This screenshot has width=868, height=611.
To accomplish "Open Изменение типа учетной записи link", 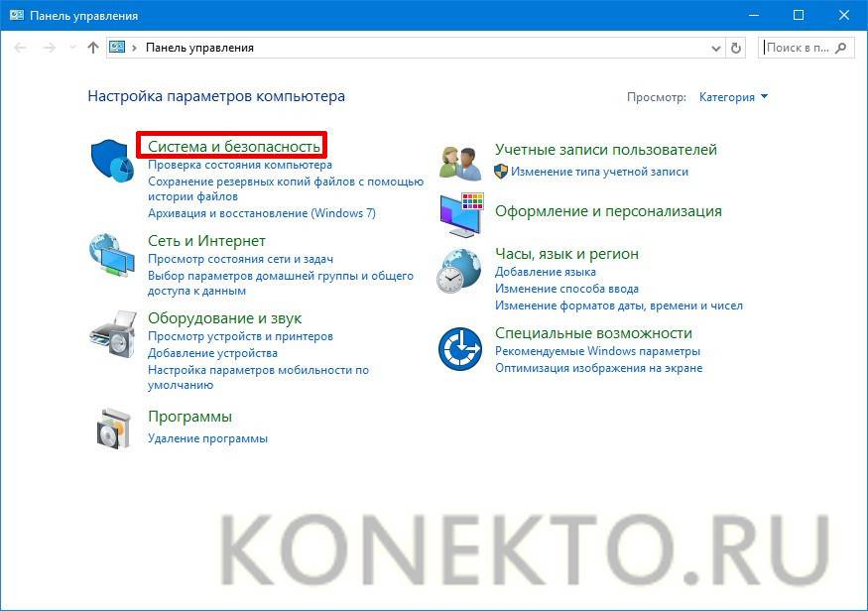I will (599, 172).
